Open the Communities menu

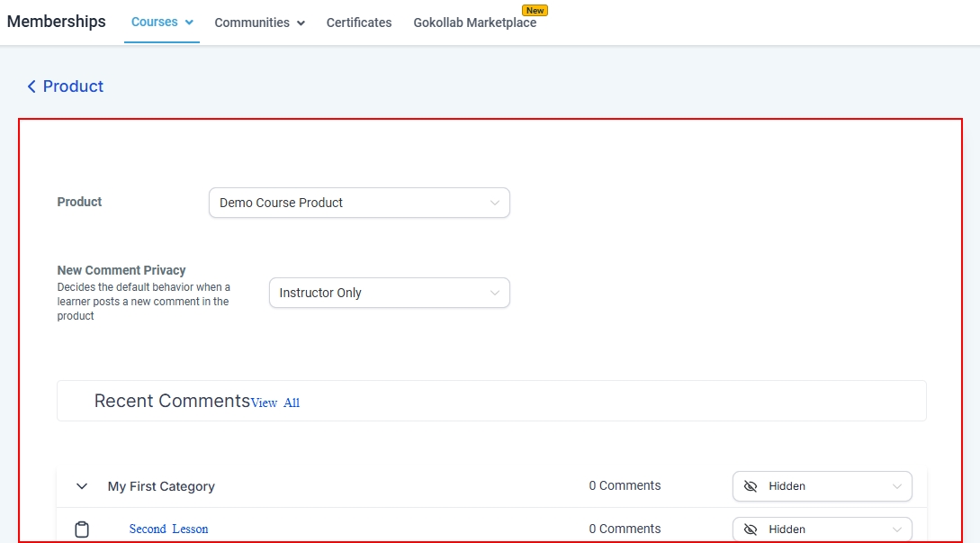[252, 23]
